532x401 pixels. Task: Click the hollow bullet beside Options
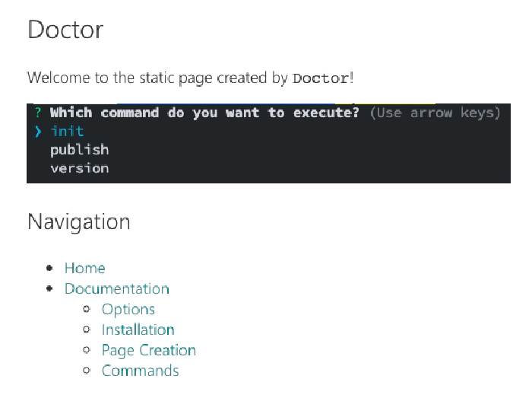click(87, 309)
